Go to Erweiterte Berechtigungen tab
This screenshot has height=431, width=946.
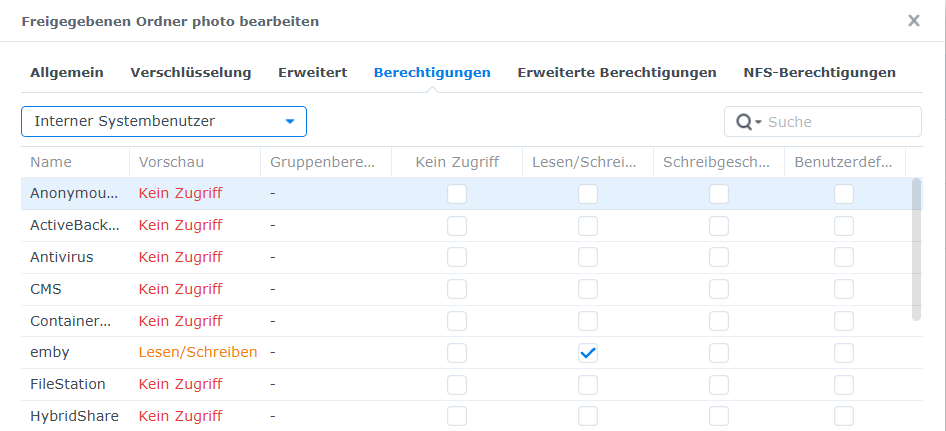pyautogui.click(x=617, y=73)
